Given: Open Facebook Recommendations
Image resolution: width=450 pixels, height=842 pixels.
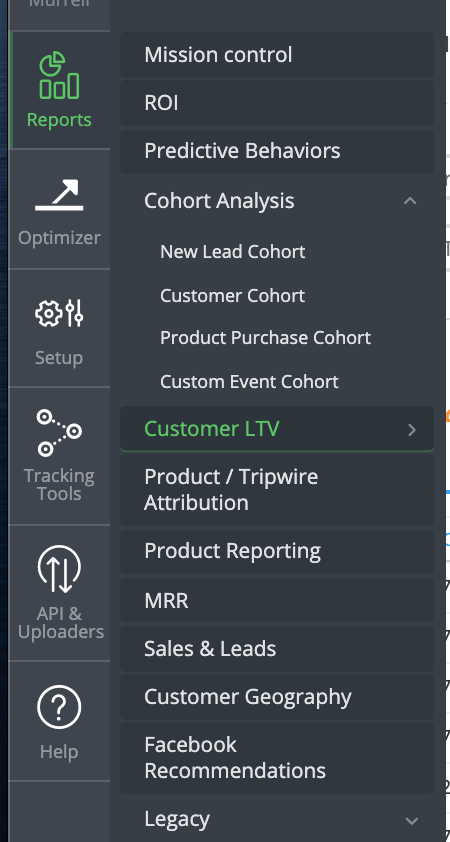Looking at the screenshot, I should (277, 758).
